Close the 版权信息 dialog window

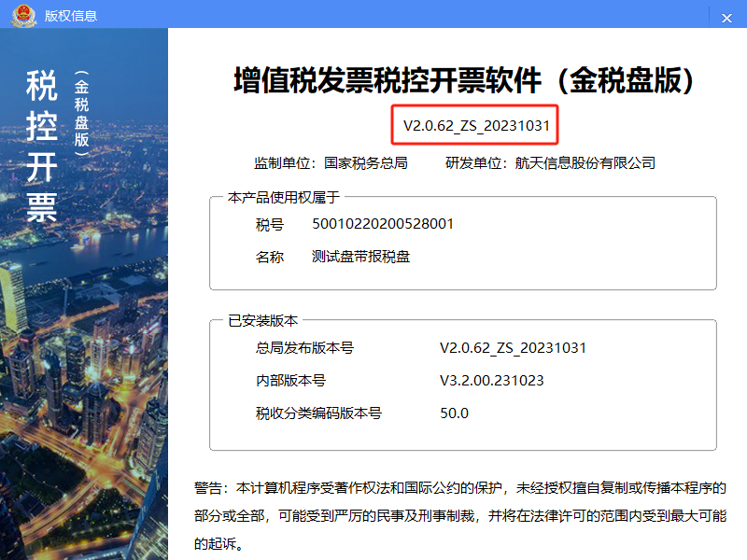coord(726,18)
